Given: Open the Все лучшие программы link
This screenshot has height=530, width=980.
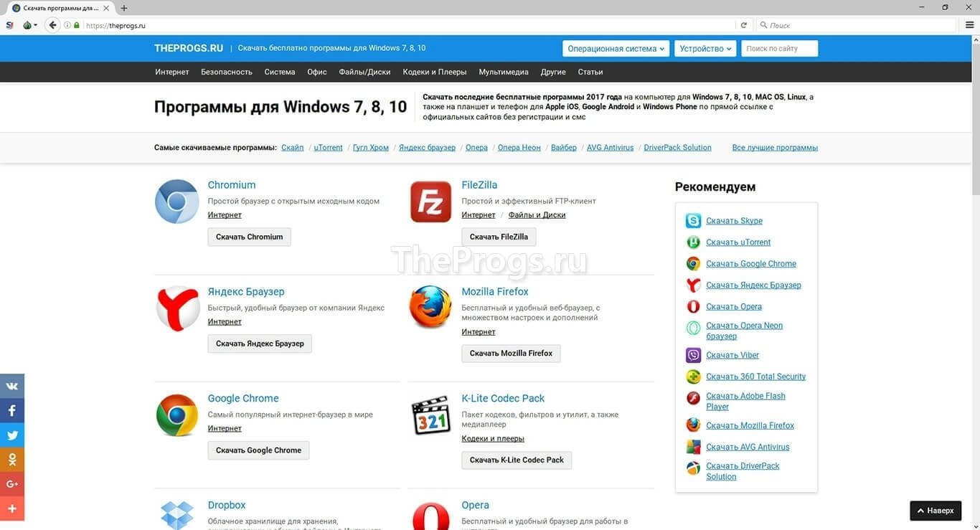Looking at the screenshot, I should click(x=775, y=148).
